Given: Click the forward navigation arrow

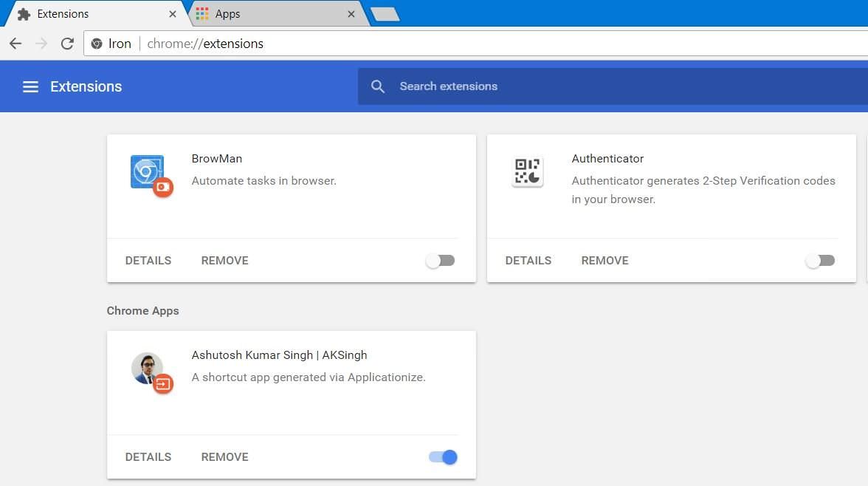Looking at the screenshot, I should click(x=41, y=44).
